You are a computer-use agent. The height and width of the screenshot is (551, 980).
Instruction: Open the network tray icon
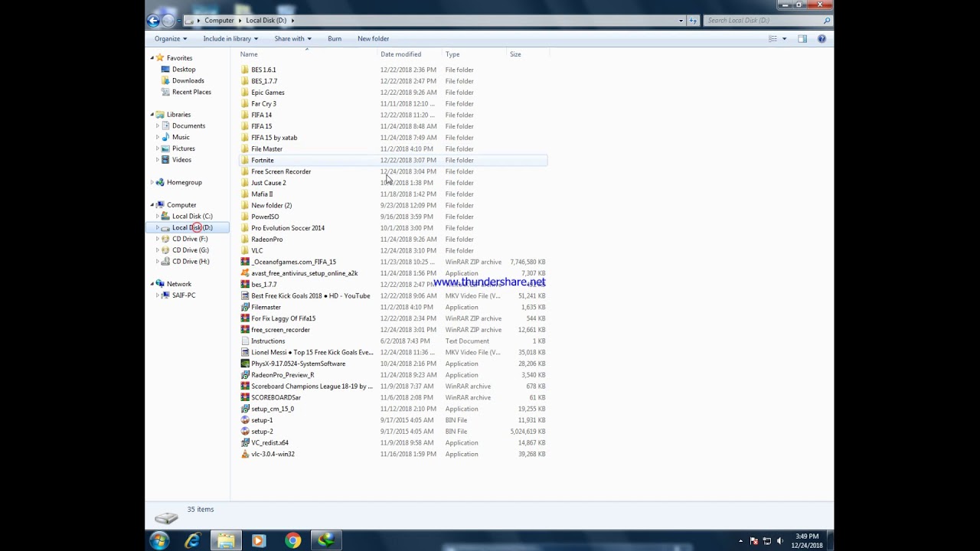767,541
